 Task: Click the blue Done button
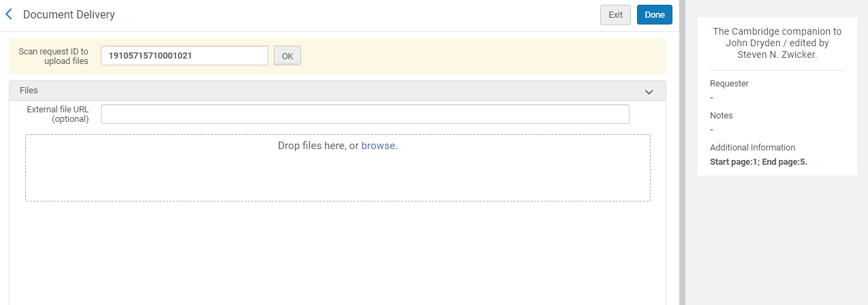(654, 15)
